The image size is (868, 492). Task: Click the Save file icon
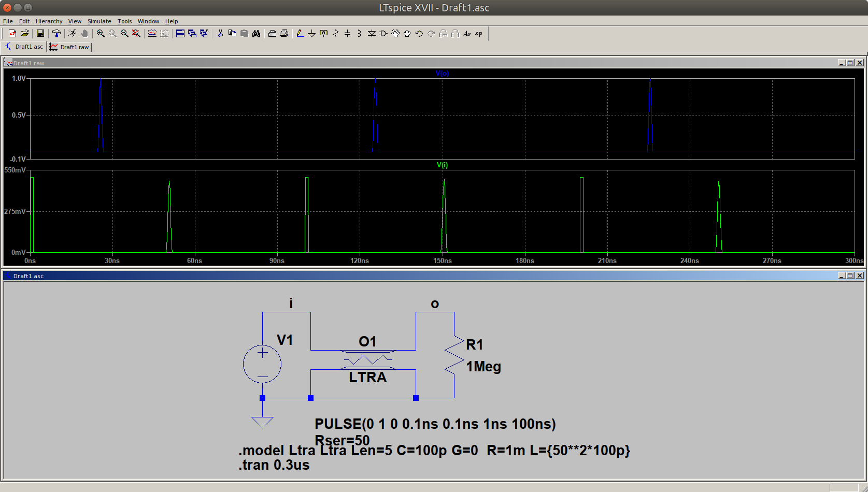[40, 34]
